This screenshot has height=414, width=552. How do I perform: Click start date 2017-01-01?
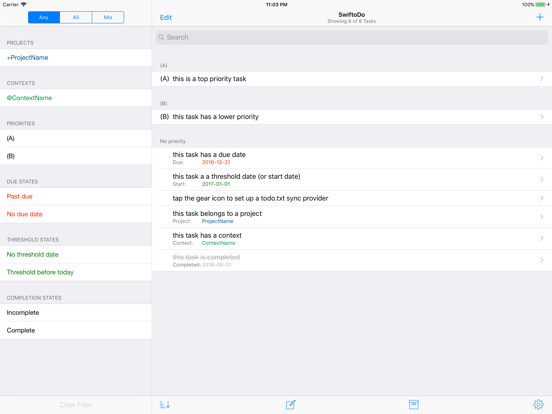coord(216,184)
